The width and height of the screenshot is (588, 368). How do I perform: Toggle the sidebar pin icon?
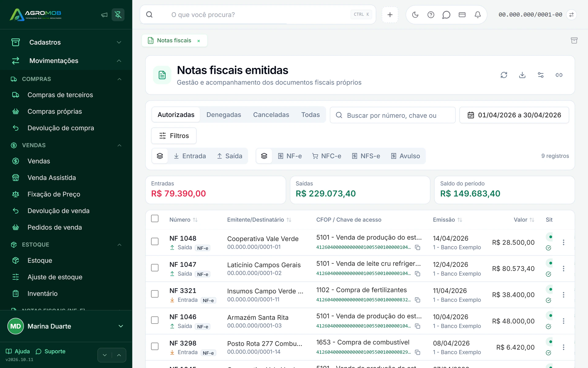pos(118,15)
